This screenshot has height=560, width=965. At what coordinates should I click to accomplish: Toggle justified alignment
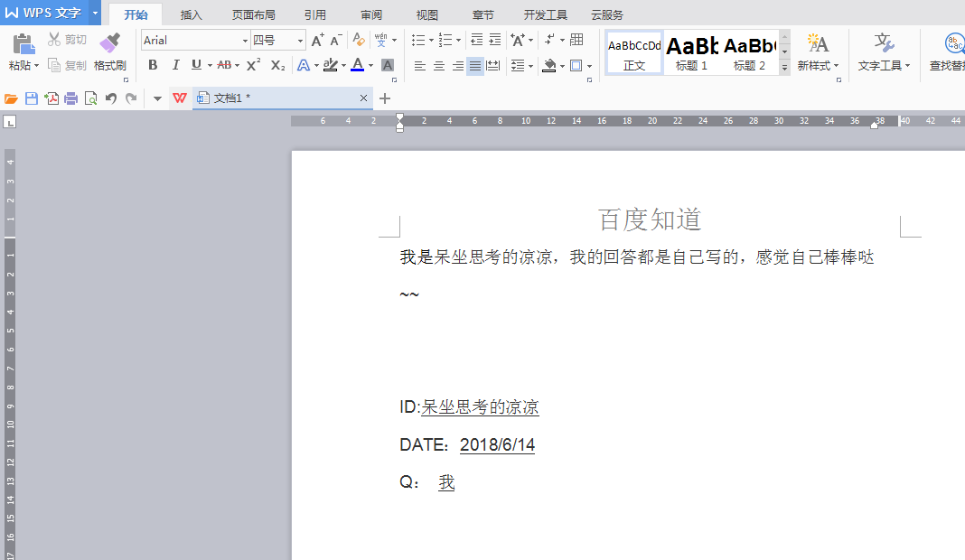[475, 65]
